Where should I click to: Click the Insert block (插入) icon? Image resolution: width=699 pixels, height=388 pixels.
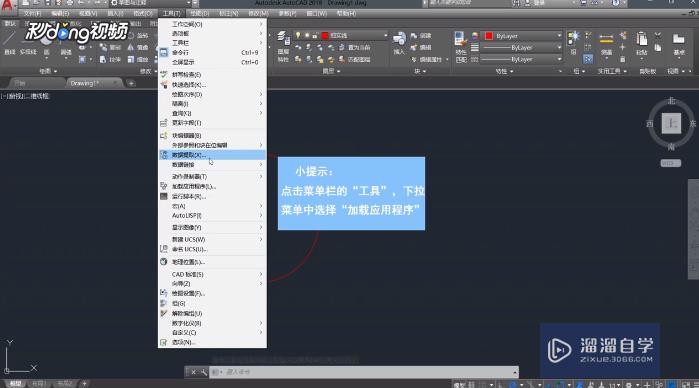[x=399, y=39]
